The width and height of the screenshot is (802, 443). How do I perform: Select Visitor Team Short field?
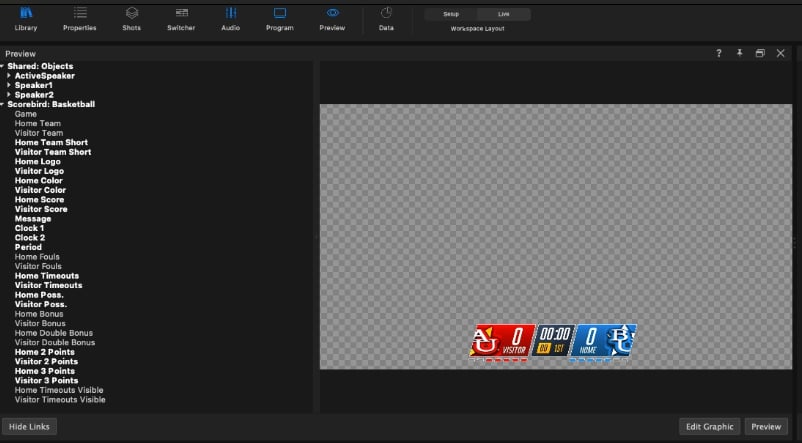53,152
